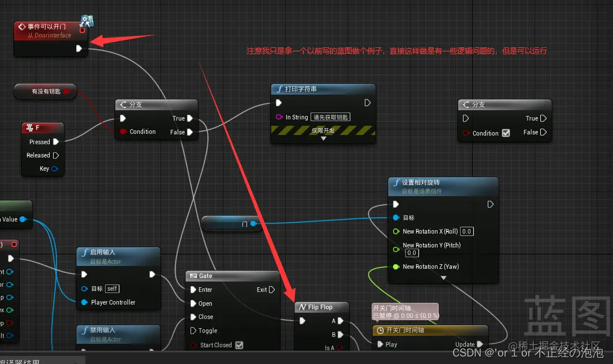Screen dimensions: 613x364
Task: Click left 分支 node exec input pin
Action: [x=123, y=118]
